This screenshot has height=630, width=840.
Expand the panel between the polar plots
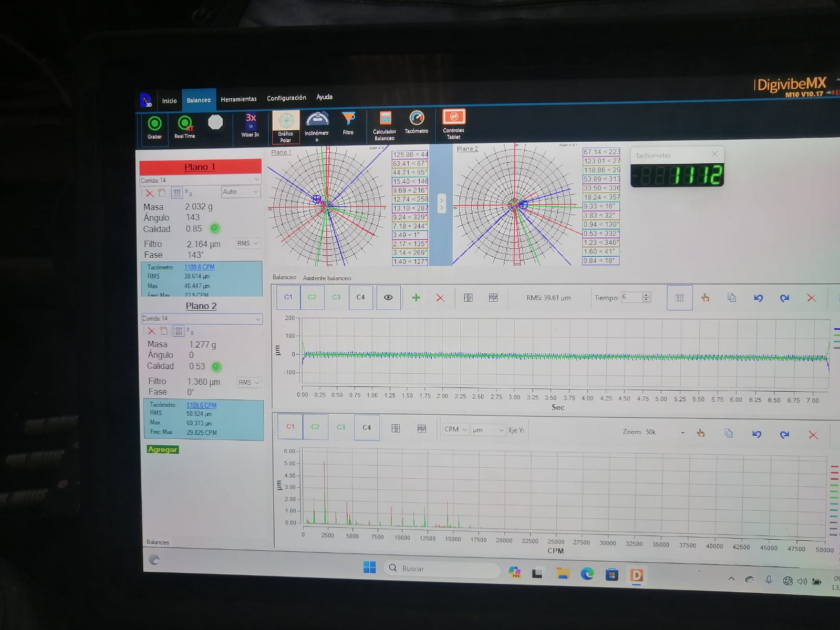coord(441,204)
